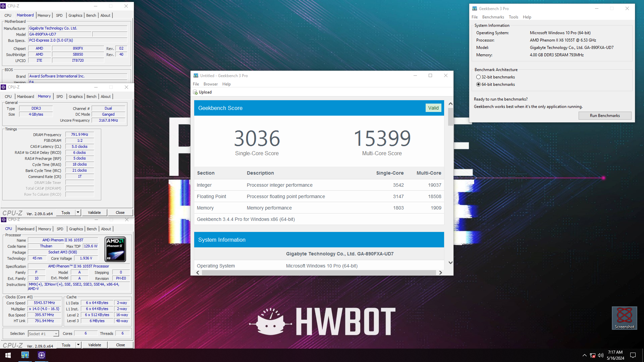This screenshot has height=362, width=644.
Task: Click the Geekbench 3 Pro window title icon
Action: pos(475,9)
